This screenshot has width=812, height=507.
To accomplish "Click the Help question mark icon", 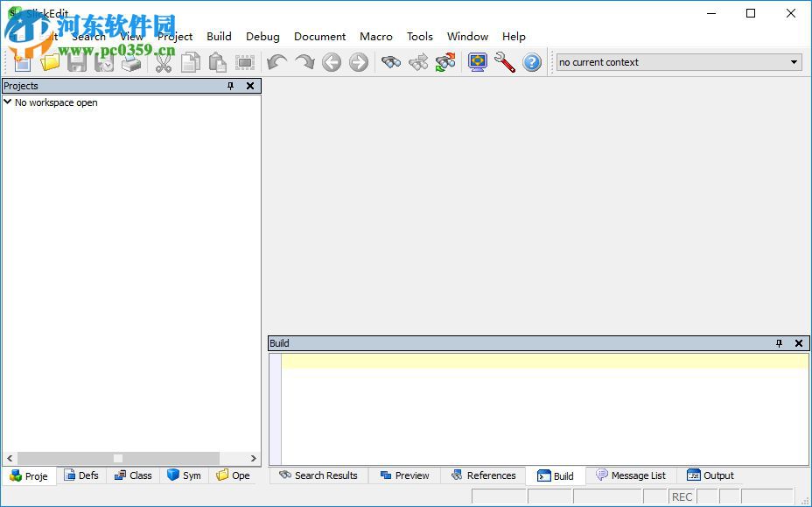I will 532,62.
